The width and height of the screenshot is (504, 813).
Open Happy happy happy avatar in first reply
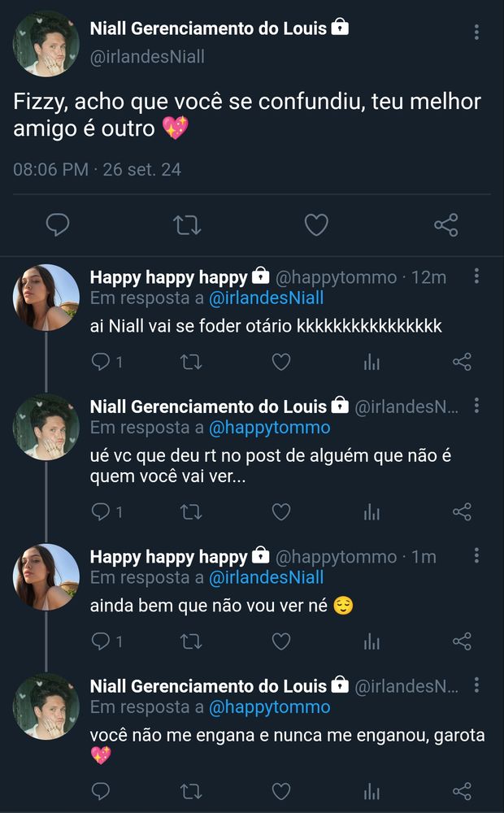(x=46, y=298)
